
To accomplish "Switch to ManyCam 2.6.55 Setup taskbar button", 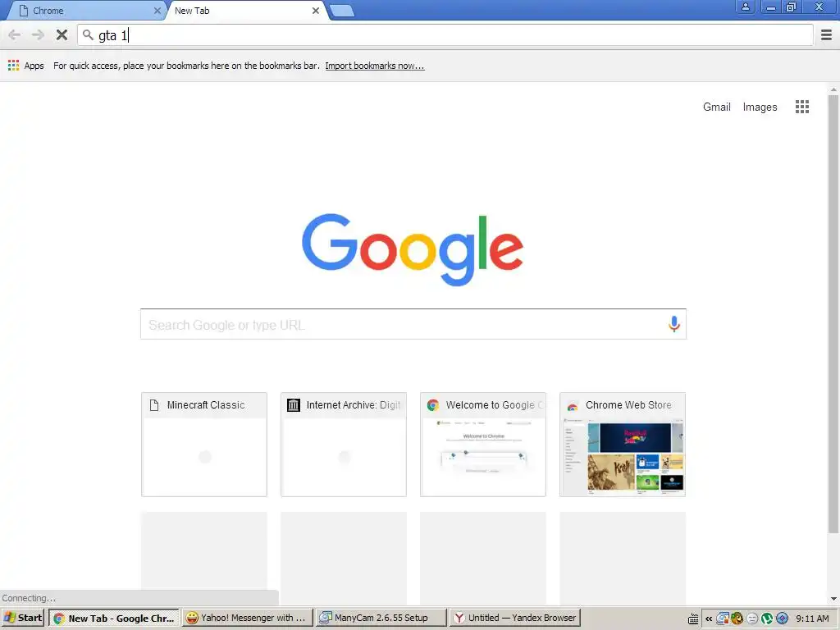I will (381, 618).
